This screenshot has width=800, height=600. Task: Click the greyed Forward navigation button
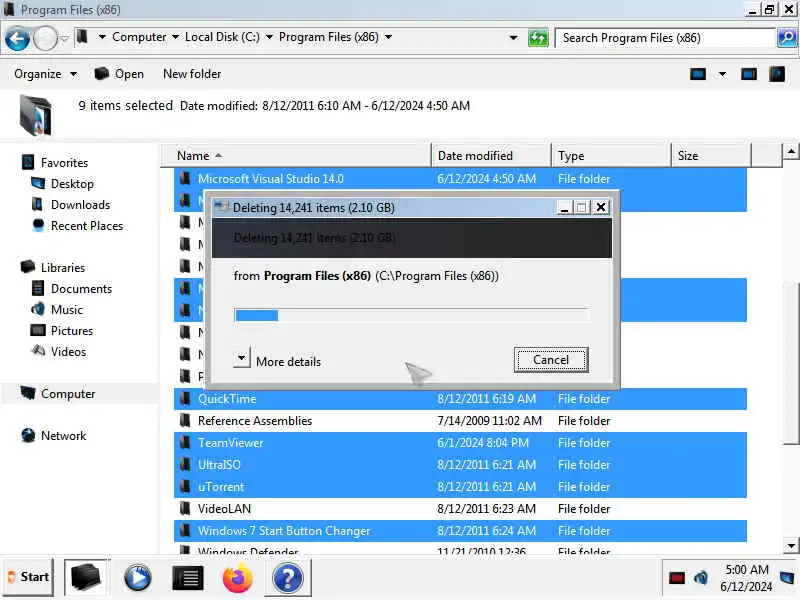(x=45, y=39)
